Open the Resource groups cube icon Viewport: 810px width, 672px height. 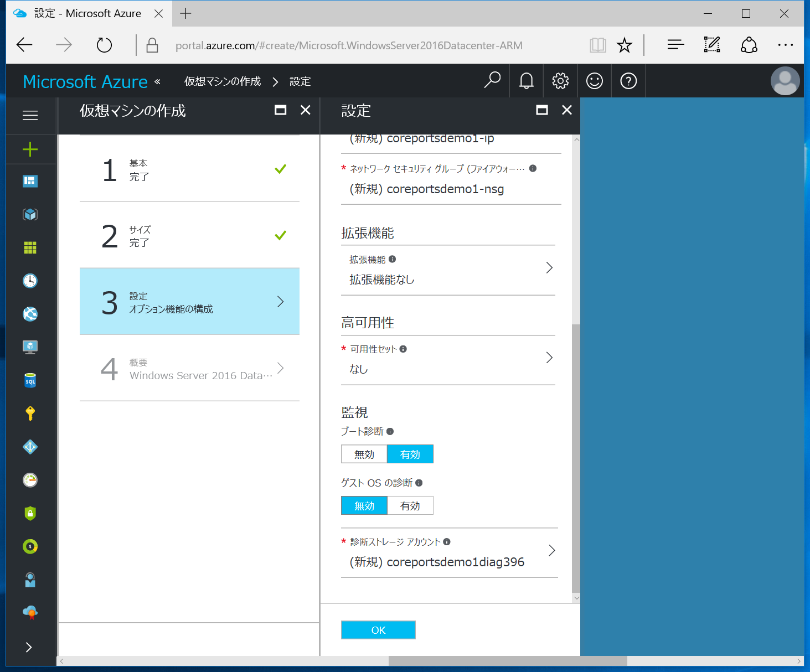pos(30,214)
